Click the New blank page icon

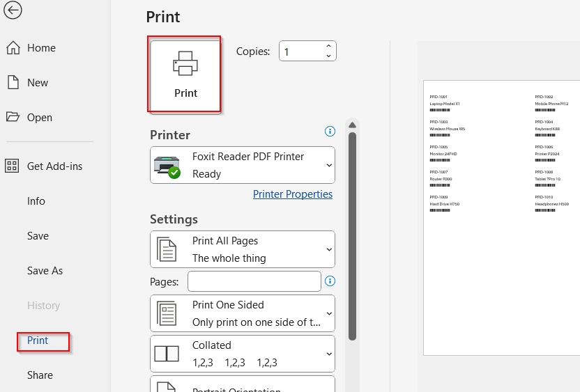click(x=13, y=82)
